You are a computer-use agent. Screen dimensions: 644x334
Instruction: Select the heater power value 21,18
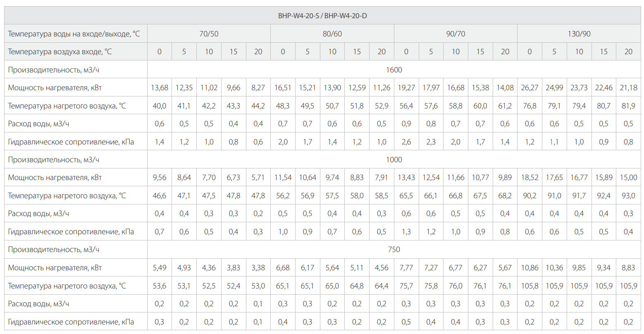[x=628, y=88]
